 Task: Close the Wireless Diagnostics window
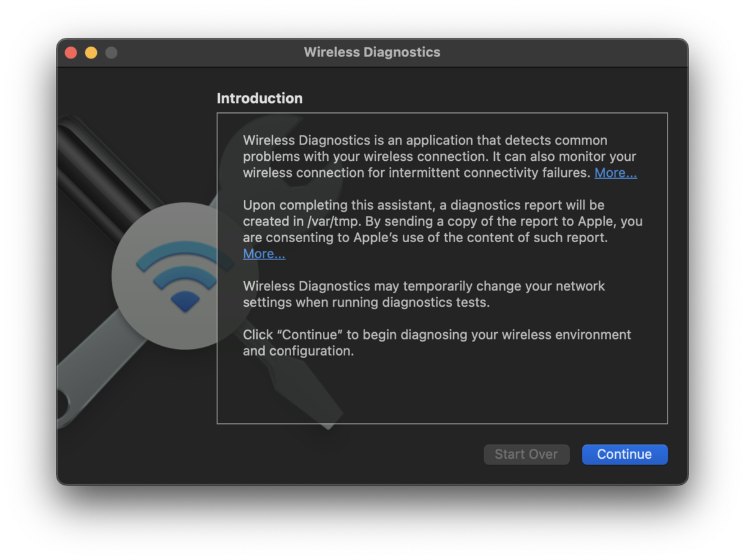71,53
